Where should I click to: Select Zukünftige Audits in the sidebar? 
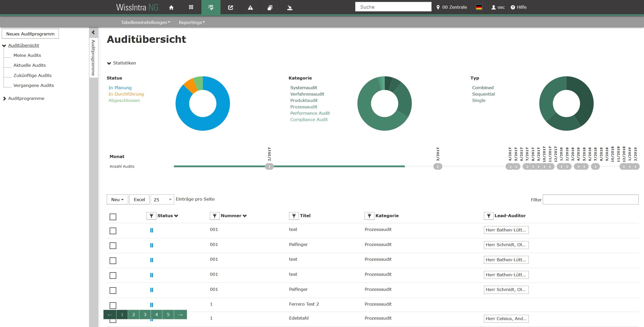click(x=32, y=75)
